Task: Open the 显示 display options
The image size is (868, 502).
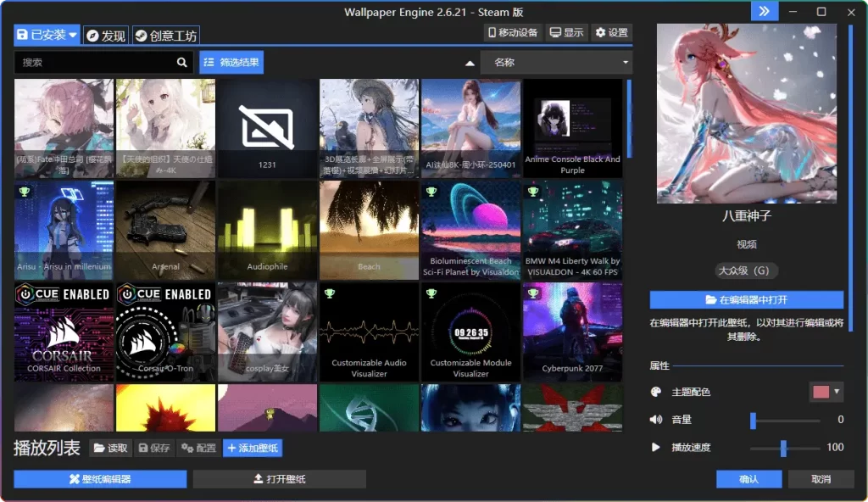Action: 566,33
